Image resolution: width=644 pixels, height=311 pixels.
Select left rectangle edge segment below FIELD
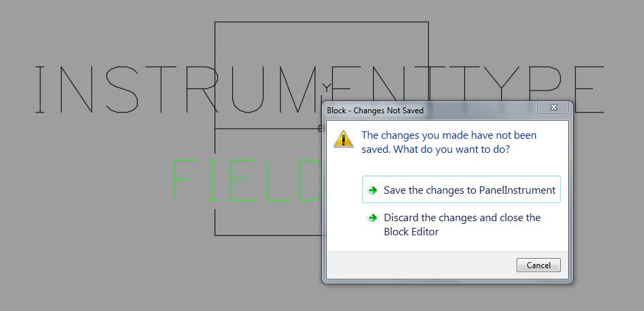coord(215,223)
